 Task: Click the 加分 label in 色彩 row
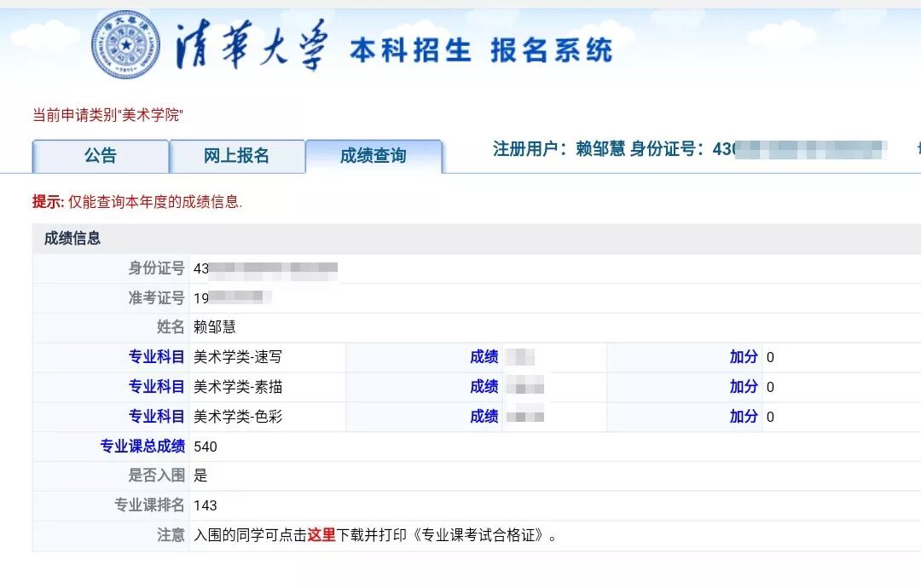pos(744,417)
